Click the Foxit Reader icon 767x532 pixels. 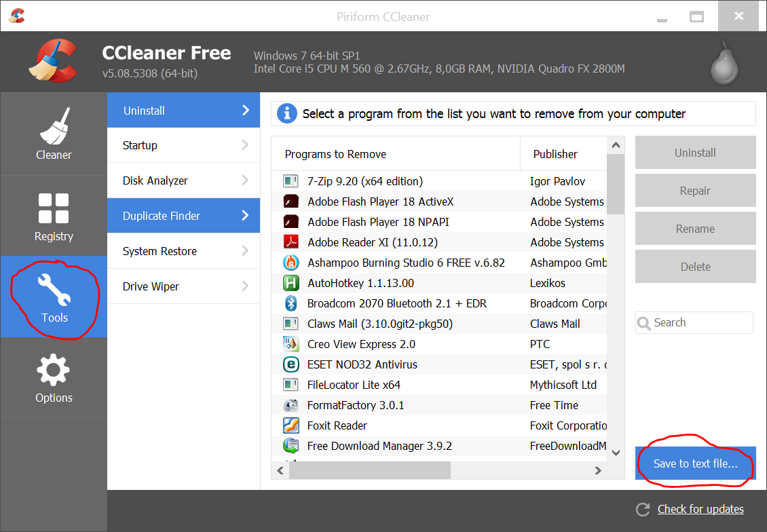click(x=291, y=425)
